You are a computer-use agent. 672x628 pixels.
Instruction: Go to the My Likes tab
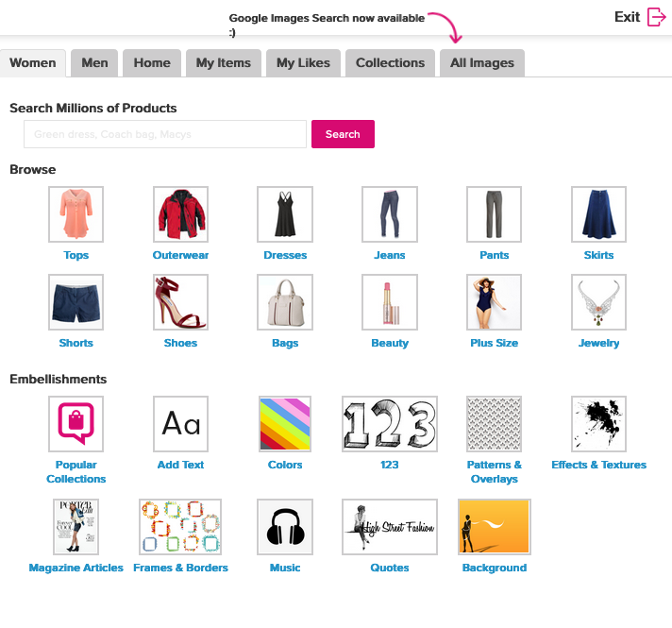click(303, 63)
